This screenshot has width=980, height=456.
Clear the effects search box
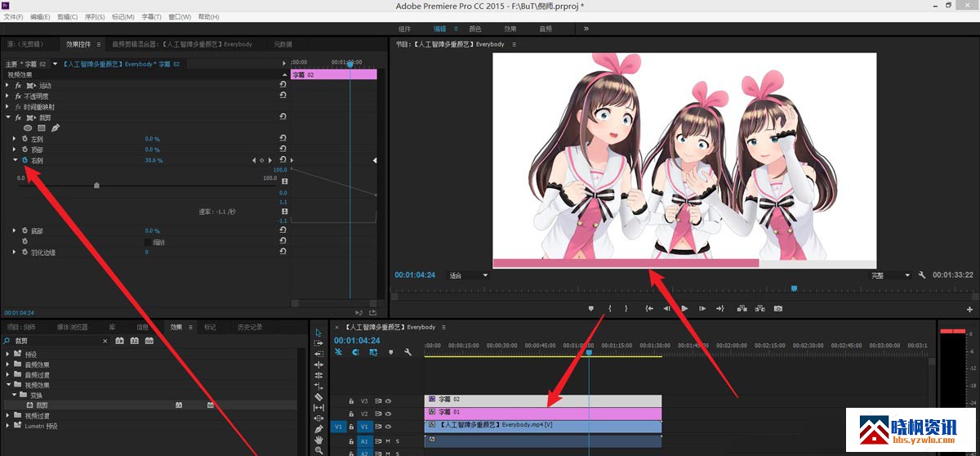tap(106, 340)
